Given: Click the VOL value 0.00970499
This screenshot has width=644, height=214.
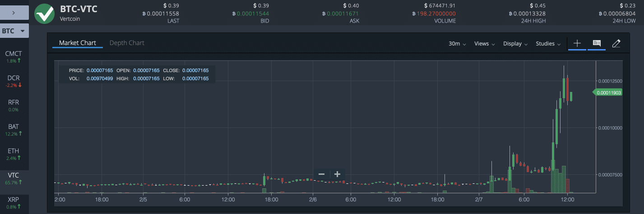Looking at the screenshot, I should pos(99,78).
